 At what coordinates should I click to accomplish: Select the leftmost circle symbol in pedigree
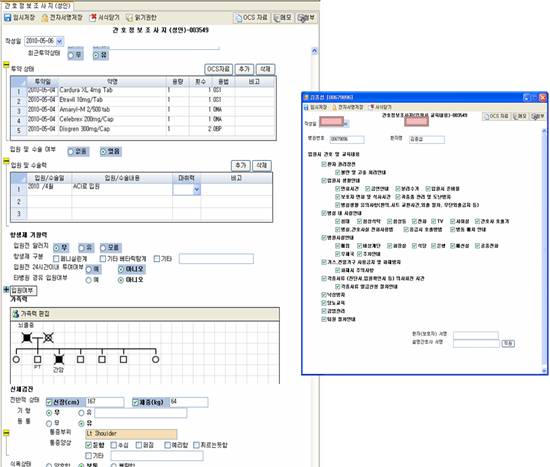click(16, 359)
